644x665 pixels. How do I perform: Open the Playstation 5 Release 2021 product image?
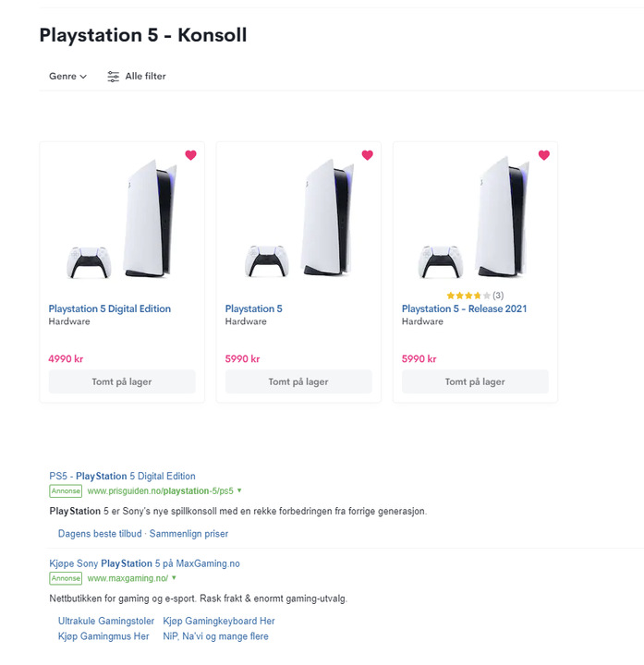475,217
